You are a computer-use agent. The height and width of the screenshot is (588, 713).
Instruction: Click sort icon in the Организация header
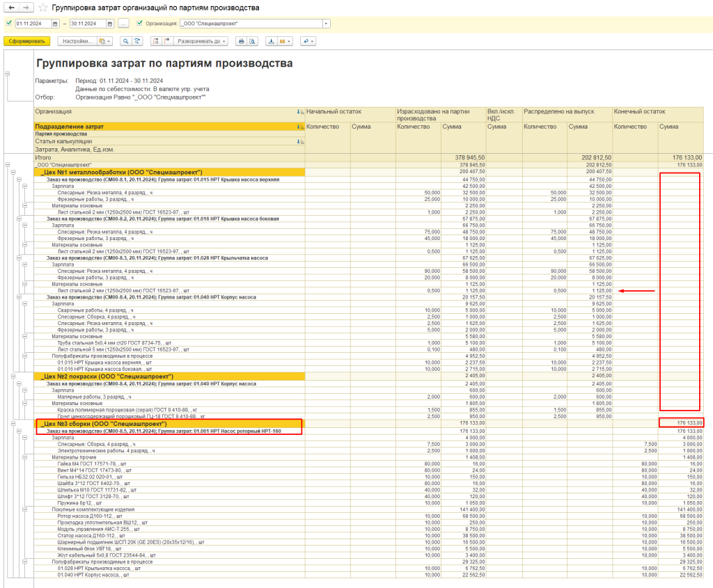(300, 112)
